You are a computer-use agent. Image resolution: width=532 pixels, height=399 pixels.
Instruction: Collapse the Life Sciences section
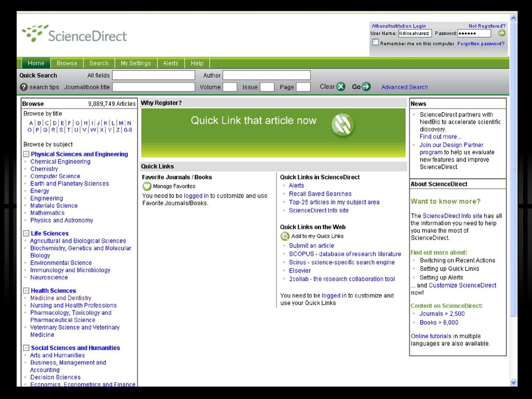pos(26,233)
